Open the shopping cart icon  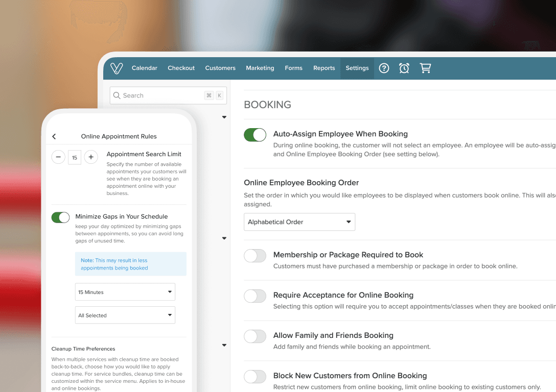(x=425, y=68)
